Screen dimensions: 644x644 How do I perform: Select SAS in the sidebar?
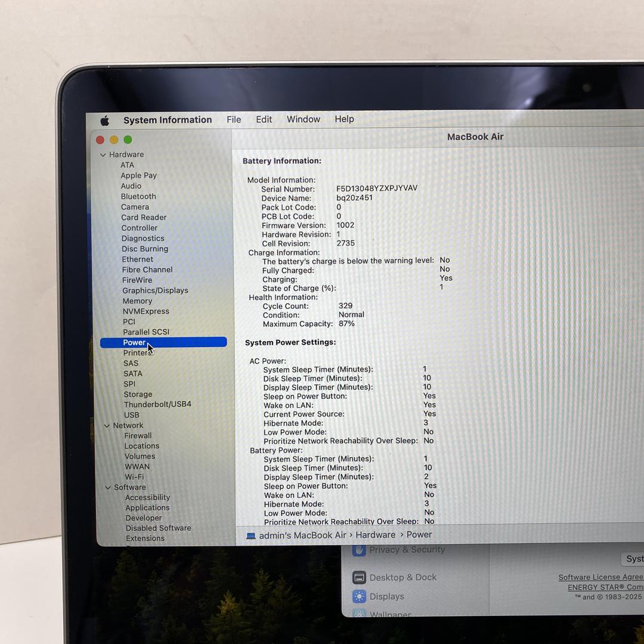click(x=131, y=364)
